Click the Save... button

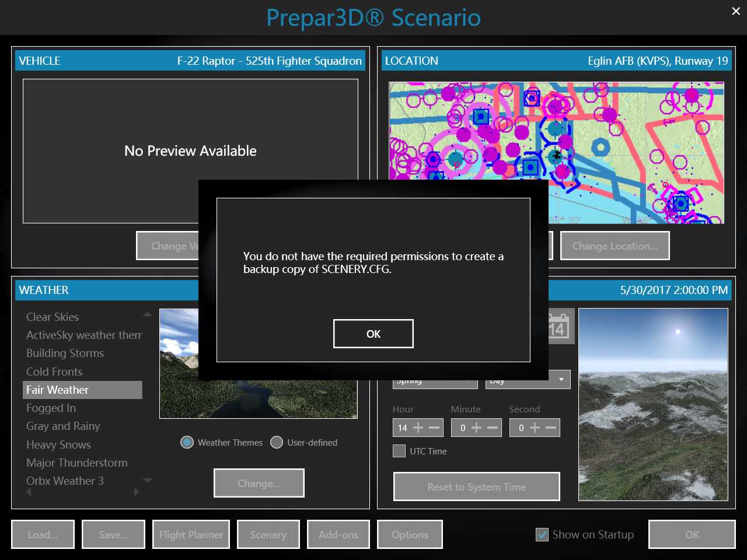(x=113, y=534)
